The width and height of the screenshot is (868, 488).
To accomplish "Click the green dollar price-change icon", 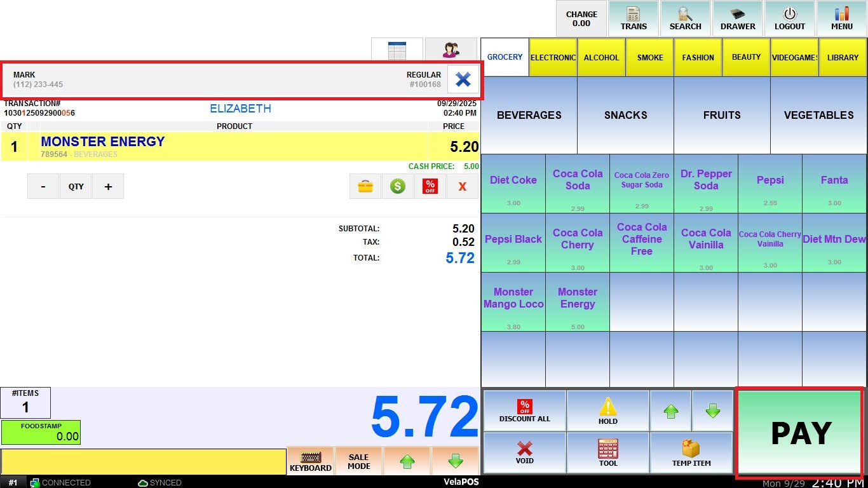I will click(x=398, y=186).
